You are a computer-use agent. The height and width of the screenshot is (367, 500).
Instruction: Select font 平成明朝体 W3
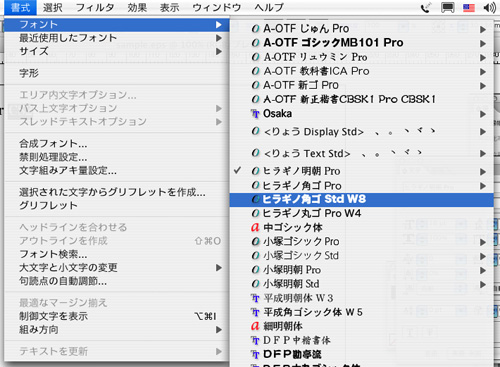(x=362, y=298)
